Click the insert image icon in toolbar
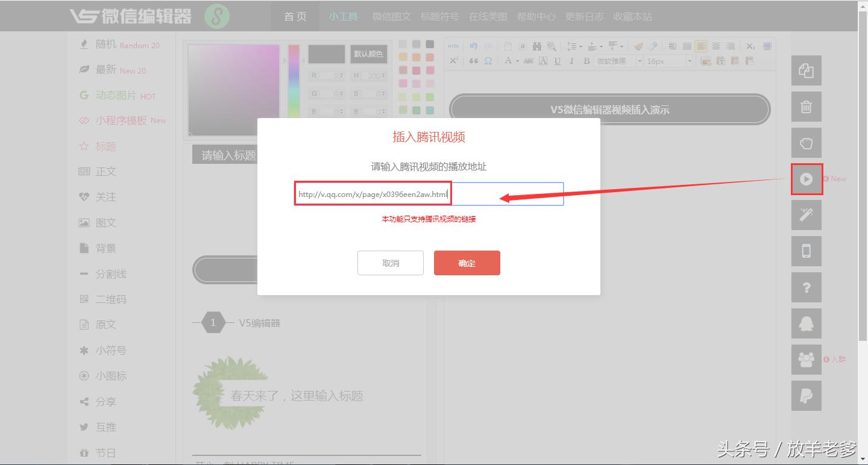868x465 pixels. 706,61
